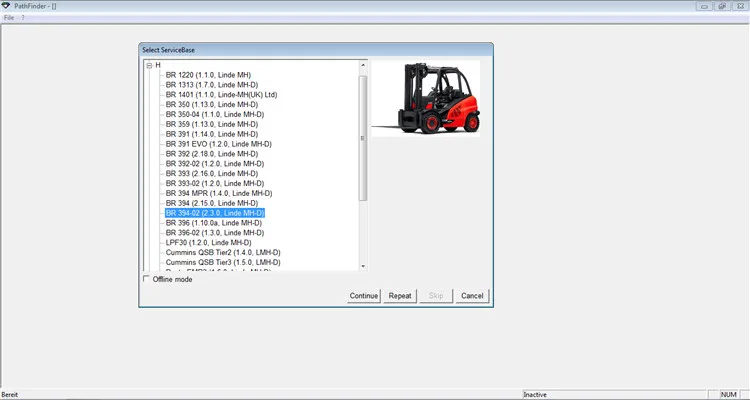Viewport: 750px width, 400px height.
Task: Select BR 391 (1.14.0) entry
Action: coord(212,134)
